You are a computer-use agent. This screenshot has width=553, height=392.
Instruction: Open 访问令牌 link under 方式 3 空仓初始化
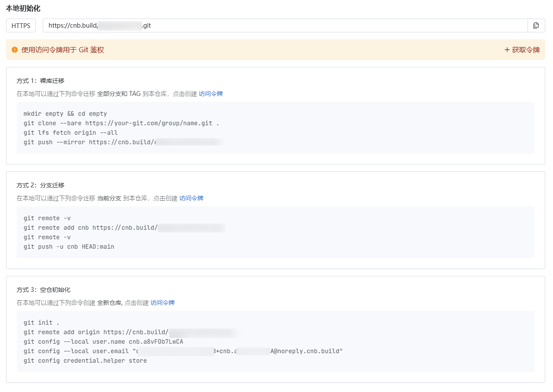click(x=162, y=303)
